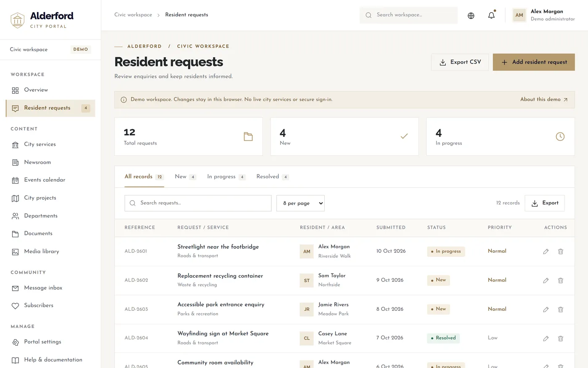Open the 8 per page dropdown
Screen dimensions: 588x368
coord(300,203)
